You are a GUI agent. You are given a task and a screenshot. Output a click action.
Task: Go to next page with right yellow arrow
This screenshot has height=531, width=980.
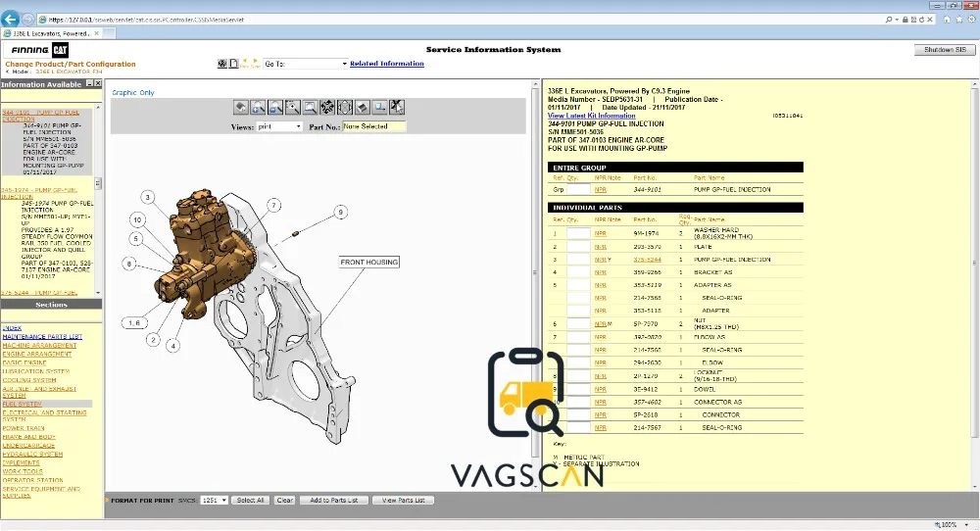click(x=255, y=62)
